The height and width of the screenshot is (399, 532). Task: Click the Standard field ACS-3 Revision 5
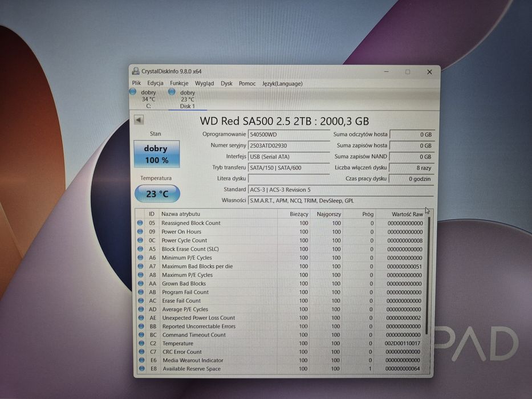click(x=340, y=190)
